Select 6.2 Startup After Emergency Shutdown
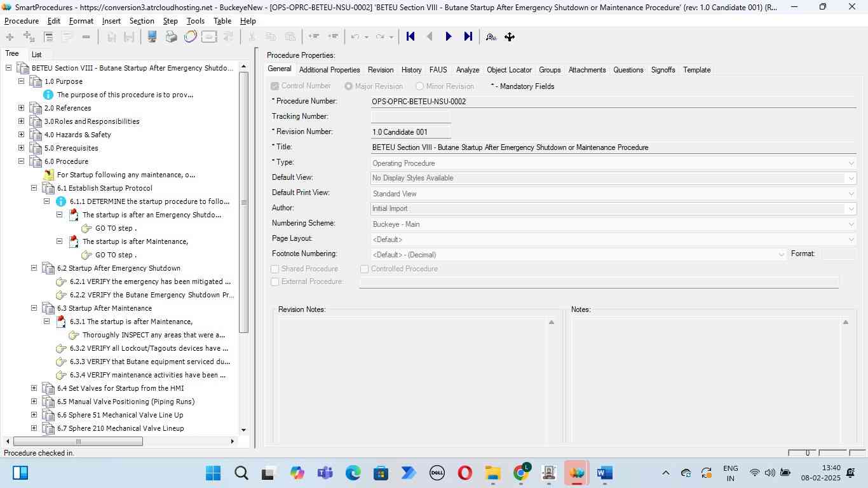This screenshot has width=868, height=488. click(x=119, y=268)
